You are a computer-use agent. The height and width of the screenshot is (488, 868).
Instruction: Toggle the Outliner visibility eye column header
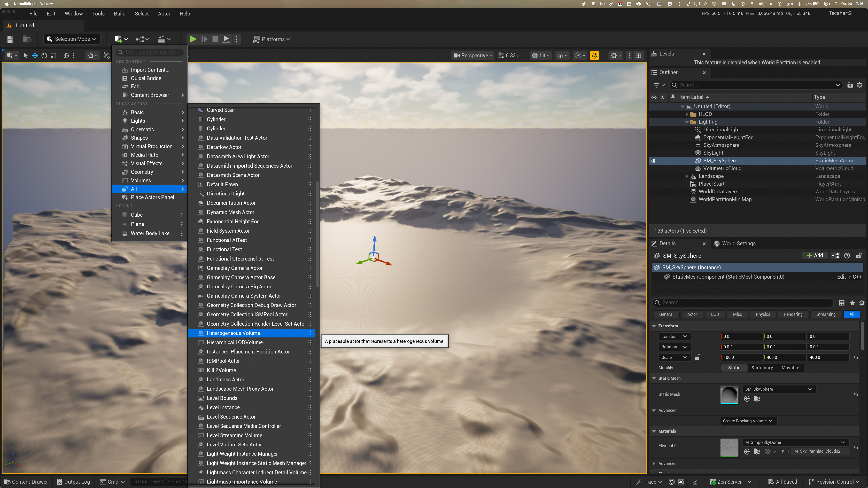click(x=654, y=97)
